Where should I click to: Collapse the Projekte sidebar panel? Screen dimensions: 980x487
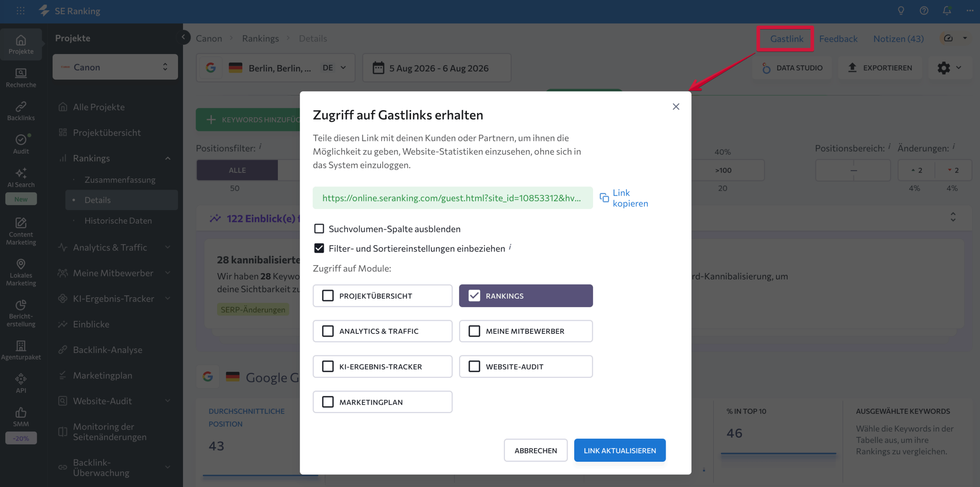(183, 37)
